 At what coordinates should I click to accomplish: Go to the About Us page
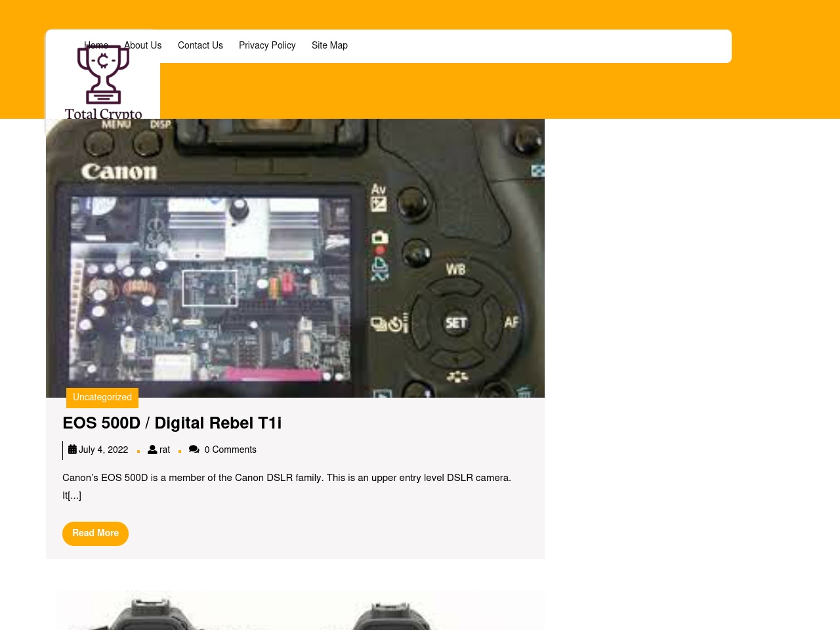142,45
